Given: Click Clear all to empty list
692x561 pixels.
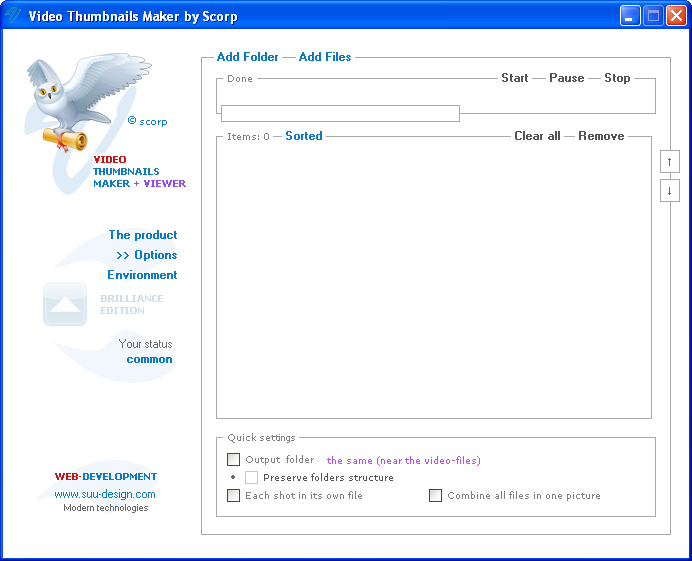Looking at the screenshot, I should click(x=537, y=136).
